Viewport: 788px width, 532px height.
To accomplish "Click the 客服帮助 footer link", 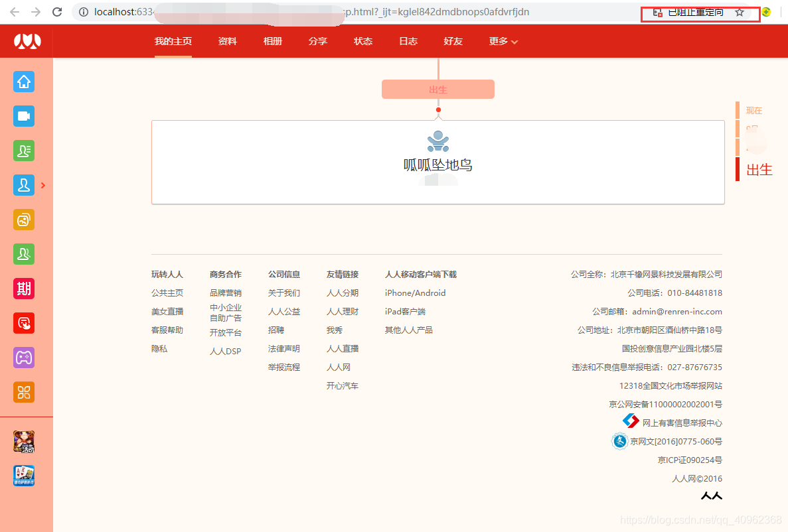I will [167, 330].
